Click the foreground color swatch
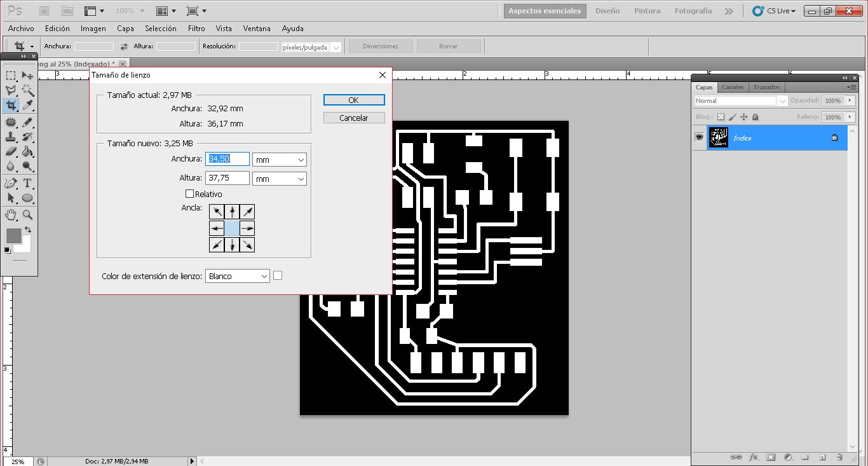The width and height of the screenshot is (868, 466). tap(13, 235)
